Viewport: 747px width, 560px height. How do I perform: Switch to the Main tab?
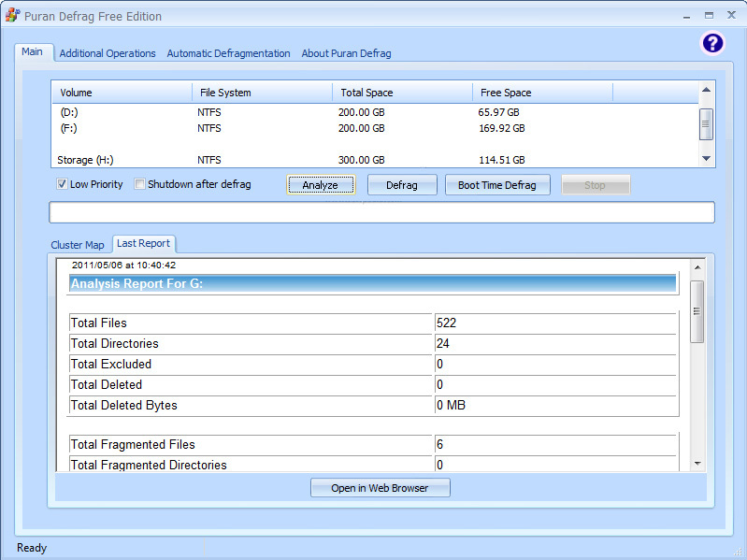pyautogui.click(x=33, y=52)
